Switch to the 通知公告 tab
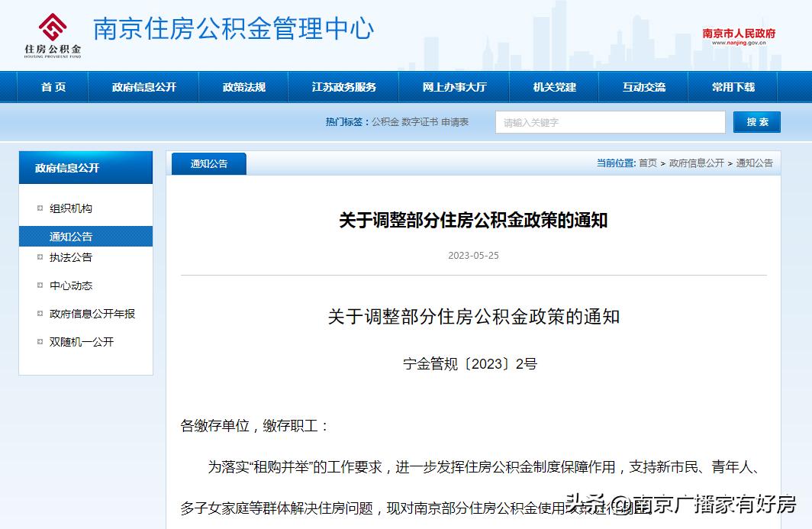The width and height of the screenshot is (812, 529). tap(208, 163)
